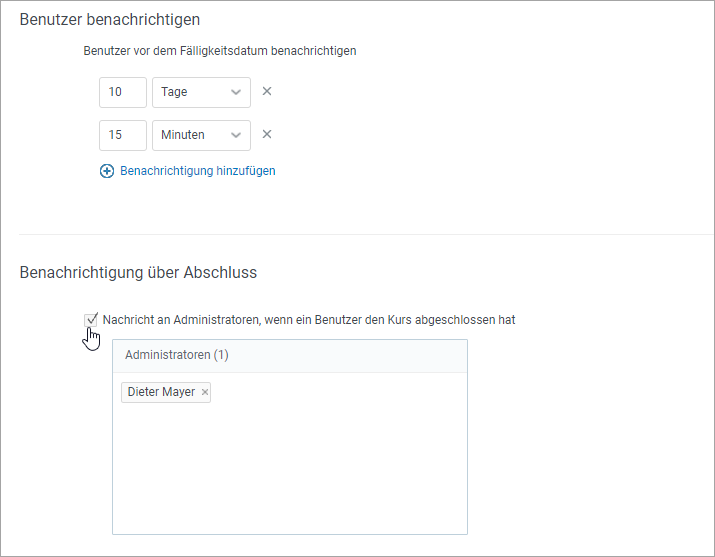
Task: Open the Tage unit dropdown
Action: coord(201,93)
